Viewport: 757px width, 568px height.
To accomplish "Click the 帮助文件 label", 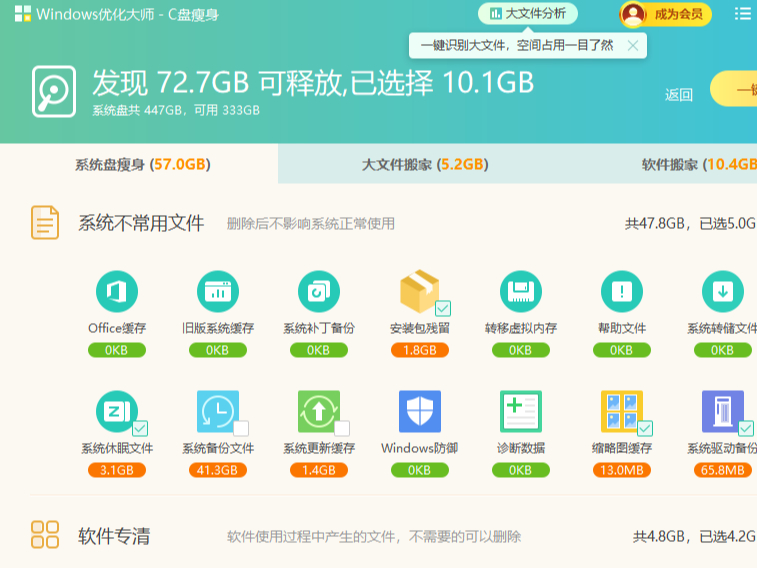I will click(x=621, y=328).
